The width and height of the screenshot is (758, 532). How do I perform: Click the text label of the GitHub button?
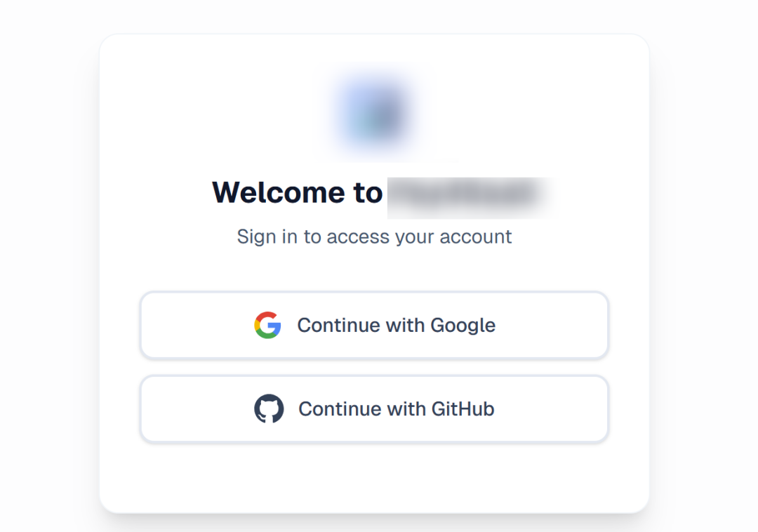coord(396,408)
